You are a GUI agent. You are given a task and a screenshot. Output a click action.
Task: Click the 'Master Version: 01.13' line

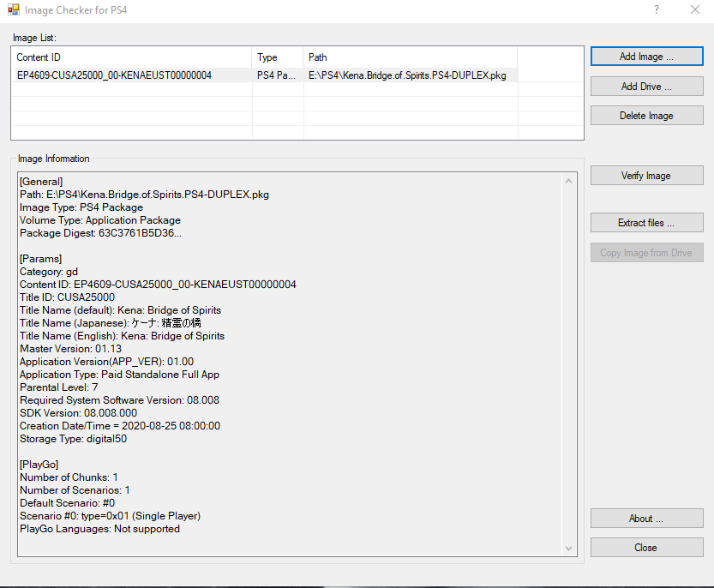click(70, 348)
